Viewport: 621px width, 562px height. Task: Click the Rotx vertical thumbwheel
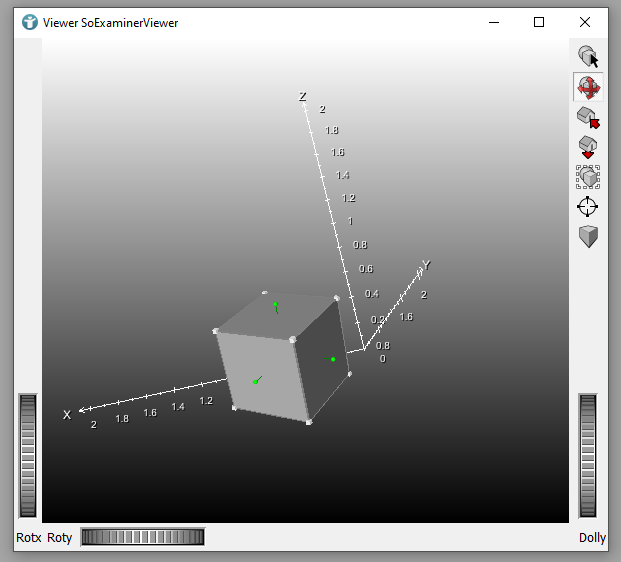pos(28,456)
